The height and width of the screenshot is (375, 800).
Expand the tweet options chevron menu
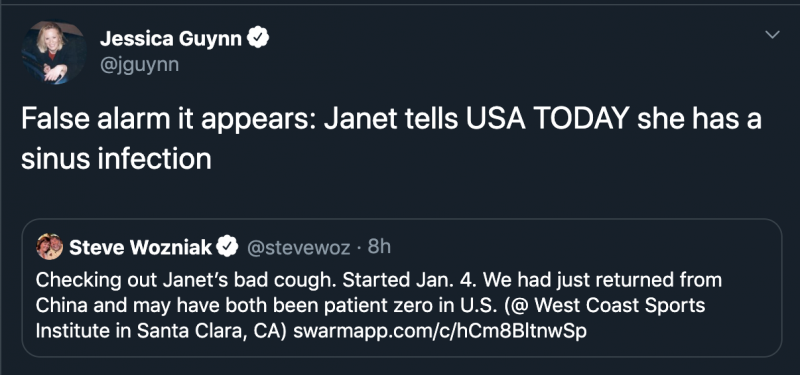[x=772, y=35]
